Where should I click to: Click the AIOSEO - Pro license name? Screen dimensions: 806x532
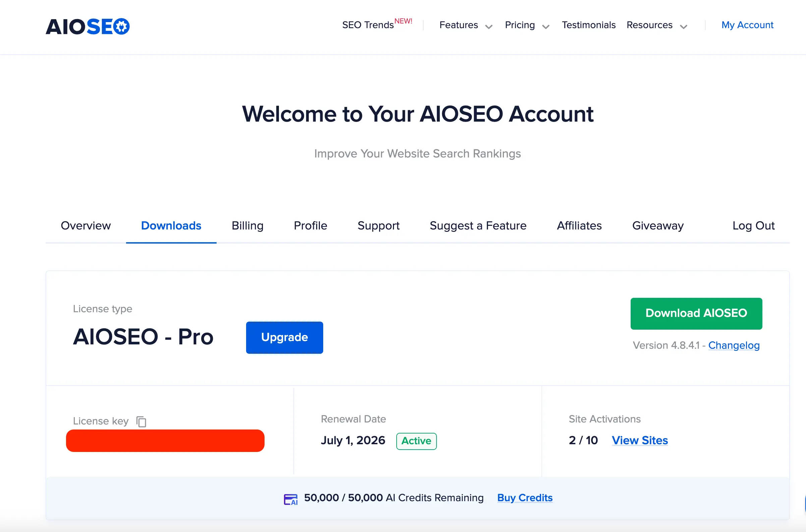143,337
